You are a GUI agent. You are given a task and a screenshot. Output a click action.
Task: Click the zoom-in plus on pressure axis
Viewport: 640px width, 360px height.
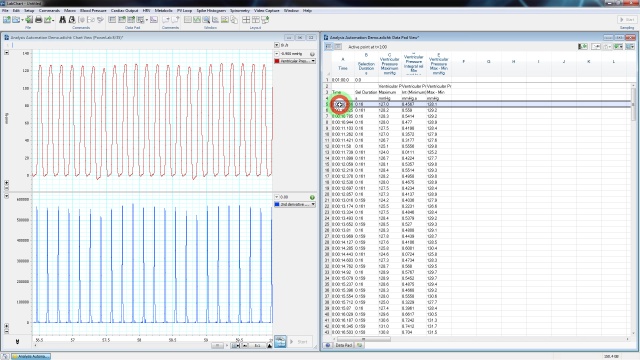[x=7, y=183]
